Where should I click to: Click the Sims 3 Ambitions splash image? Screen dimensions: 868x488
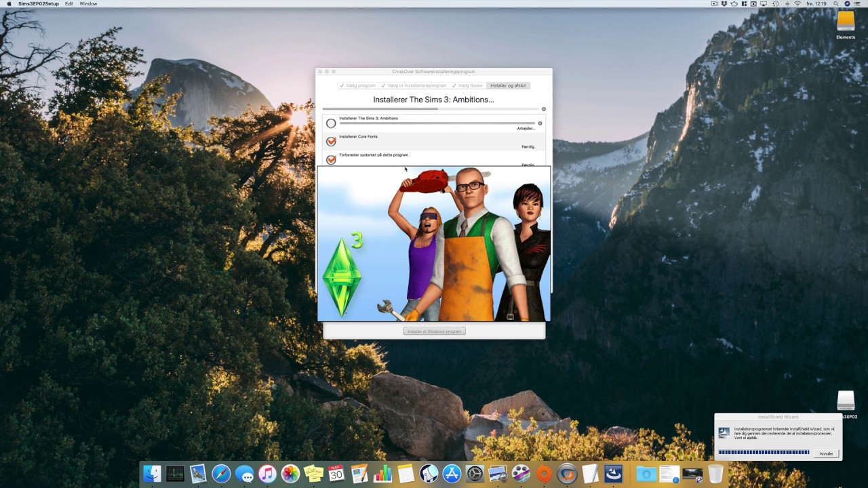tap(434, 244)
